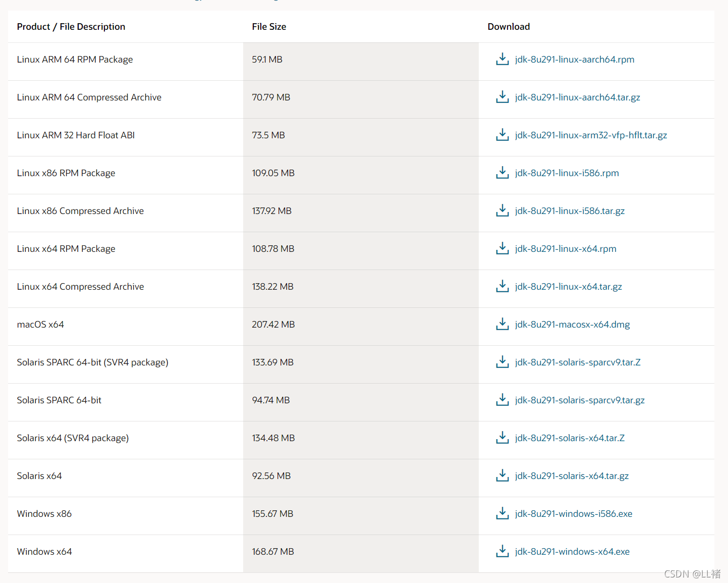Select the File Size column header
This screenshot has width=728, height=583.
[x=269, y=27]
